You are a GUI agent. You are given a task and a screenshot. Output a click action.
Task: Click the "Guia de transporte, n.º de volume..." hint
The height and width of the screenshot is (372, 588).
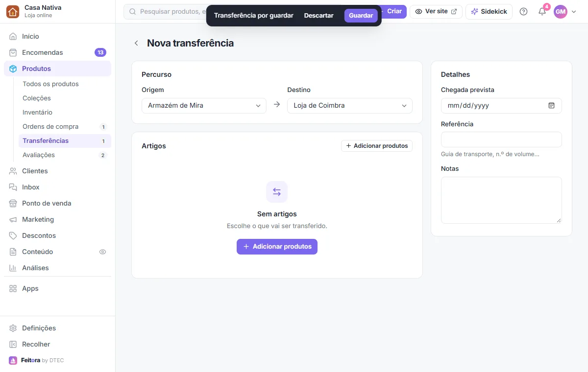[x=490, y=154]
